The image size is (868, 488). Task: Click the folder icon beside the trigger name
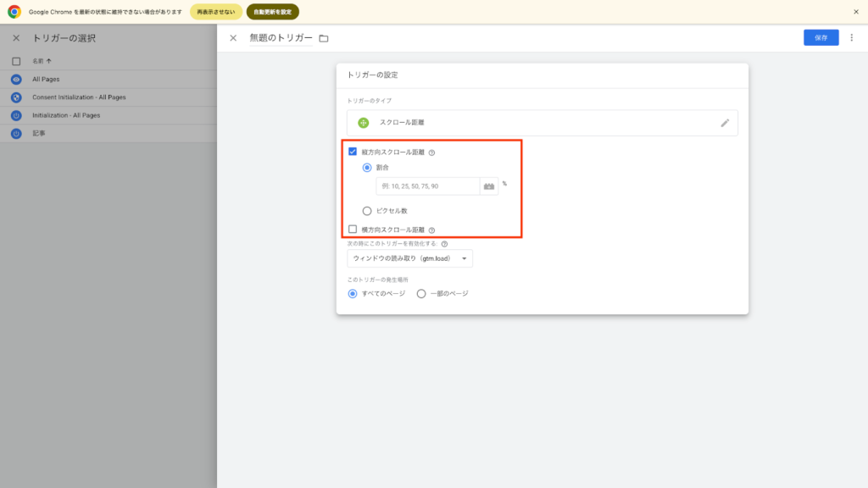[x=323, y=38]
